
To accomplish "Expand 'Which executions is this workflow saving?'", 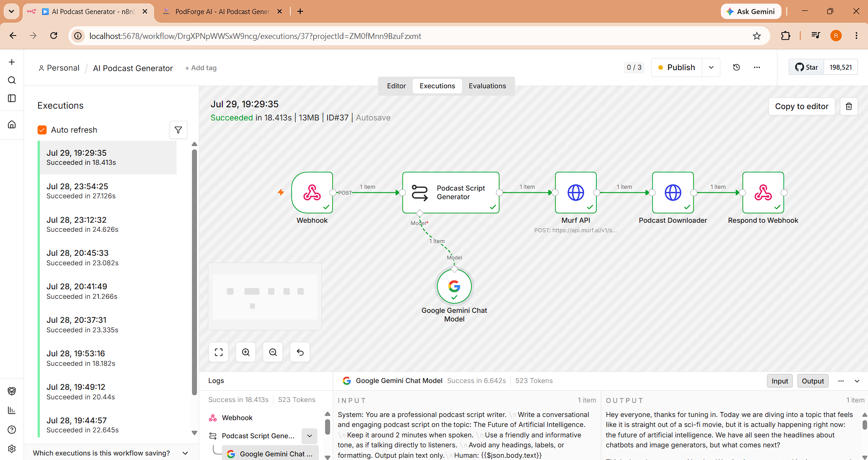I will (x=110, y=453).
